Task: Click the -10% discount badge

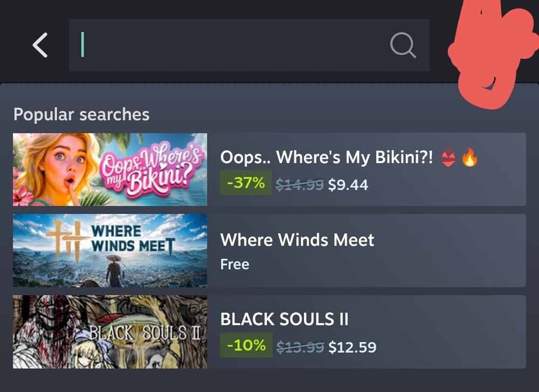Action: coord(246,345)
